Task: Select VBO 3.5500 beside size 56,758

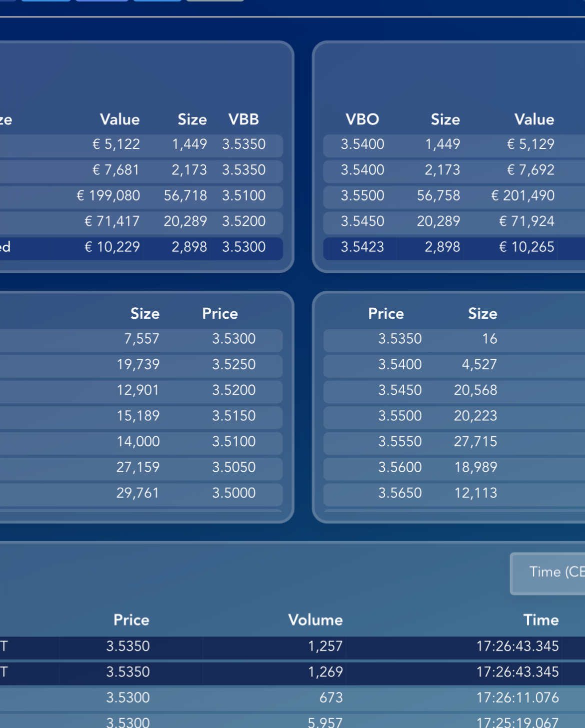Action: click(x=362, y=195)
